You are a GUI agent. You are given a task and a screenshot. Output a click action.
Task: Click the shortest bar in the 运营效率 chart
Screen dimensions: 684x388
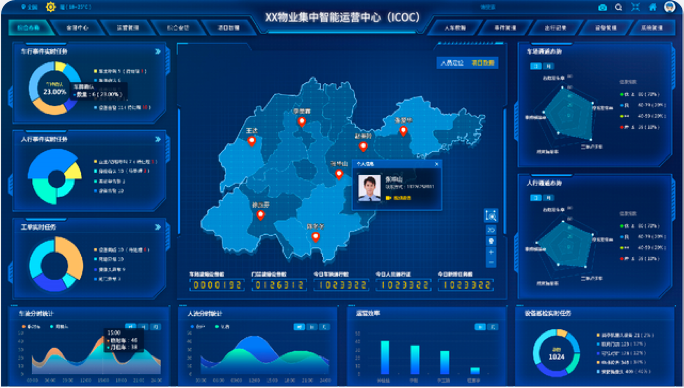(x=475, y=371)
